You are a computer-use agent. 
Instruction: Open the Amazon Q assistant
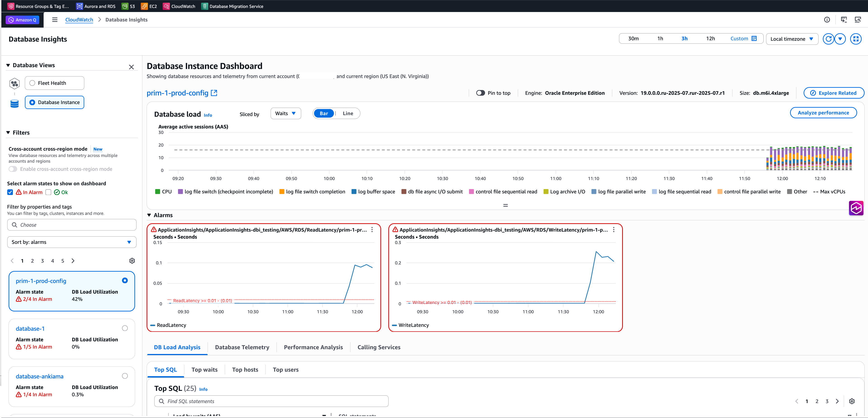coord(22,20)
